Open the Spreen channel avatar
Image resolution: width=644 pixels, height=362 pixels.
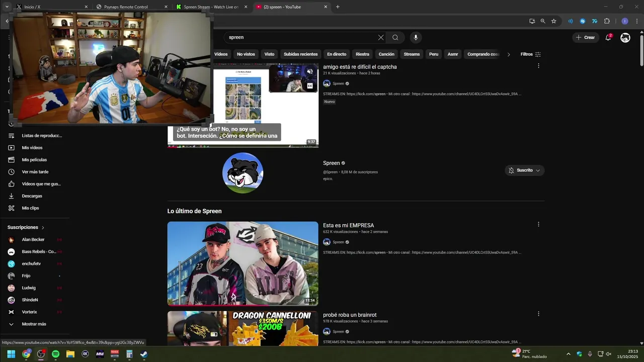point(243,173)
